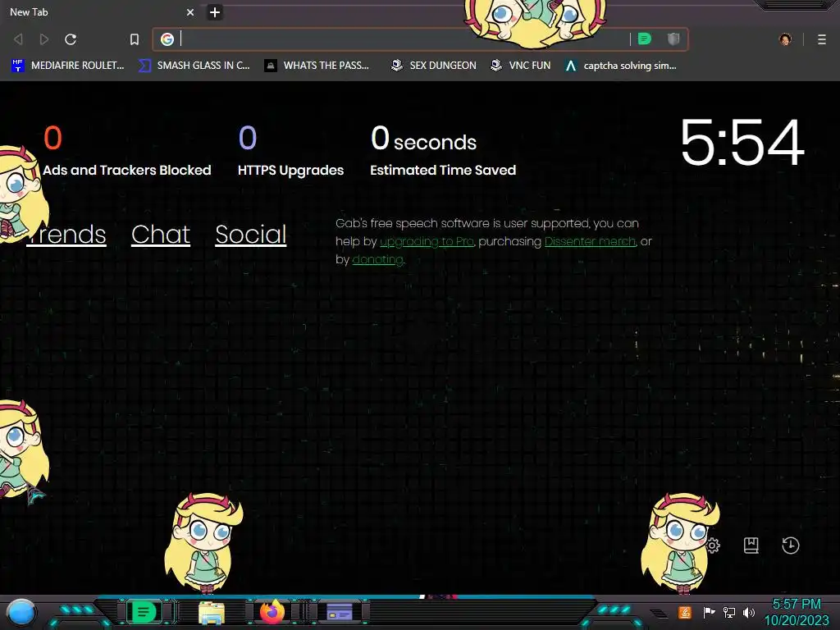Click the Ads and Trackers Blocked label
The width and height of the screenshot is (840, 630).
pos(127,170)
